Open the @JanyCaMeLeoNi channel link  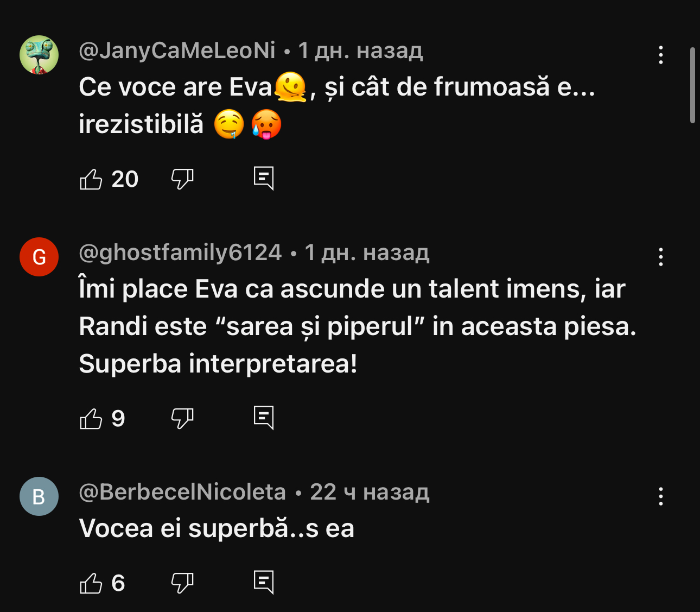pos(177,51)
